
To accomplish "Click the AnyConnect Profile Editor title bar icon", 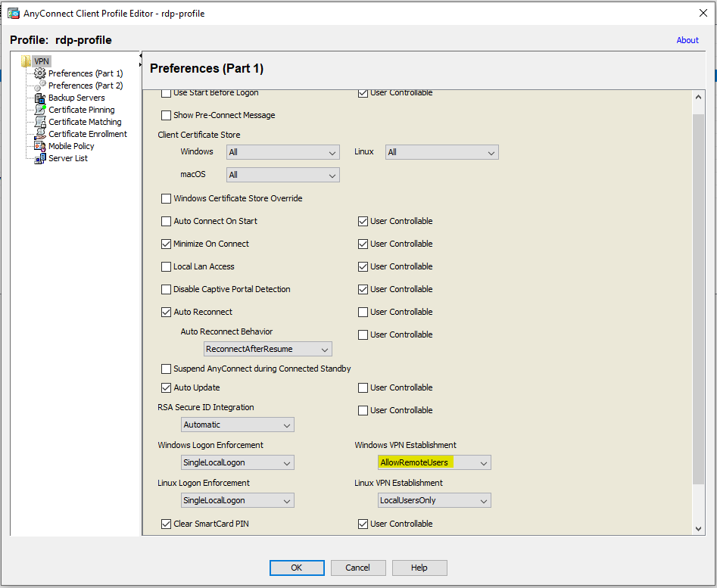I will (x=14, y=14).
